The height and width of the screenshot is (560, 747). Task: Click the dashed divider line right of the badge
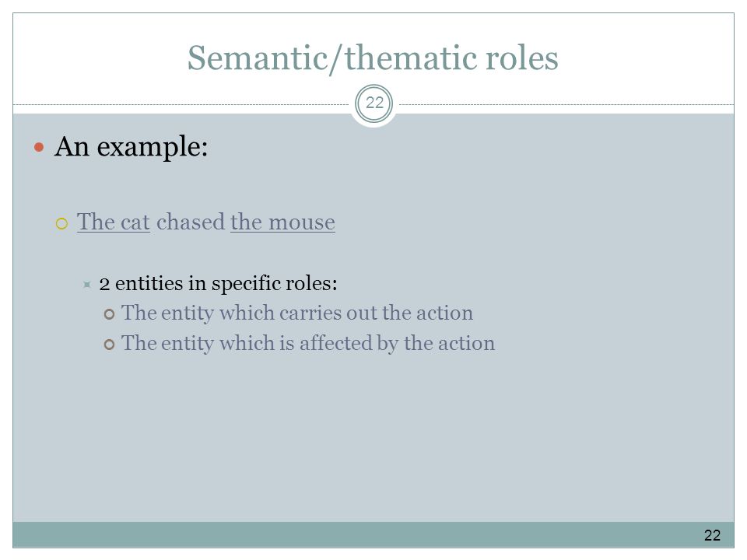[x=566, y=104]
